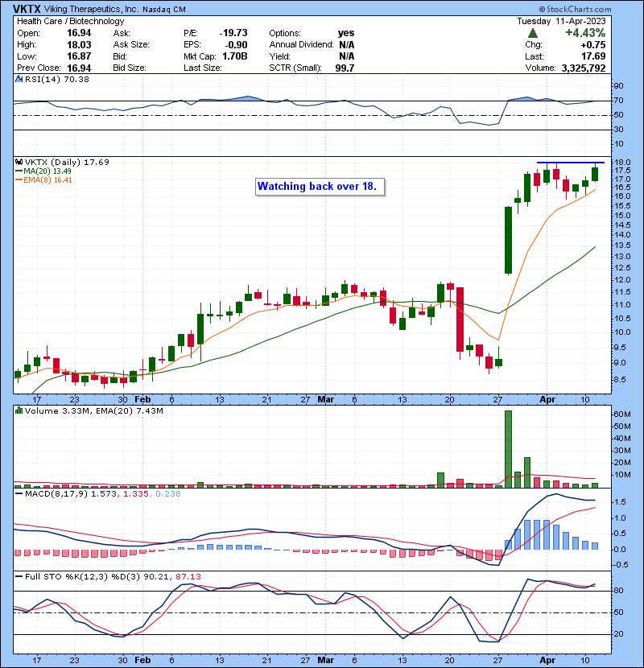Screen dimensions: 644x668
Task: Click the Health Care / Biotechnology sector text
Action: click(x=70, y=21)
